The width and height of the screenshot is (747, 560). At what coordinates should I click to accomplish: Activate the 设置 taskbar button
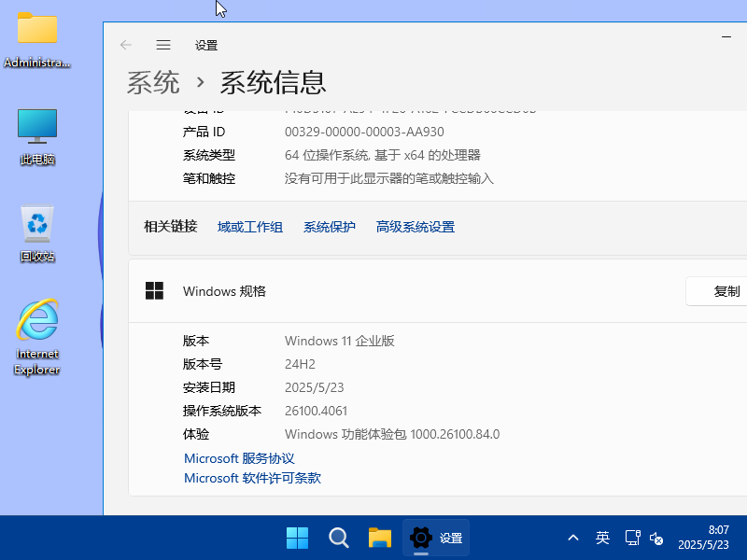436,539
